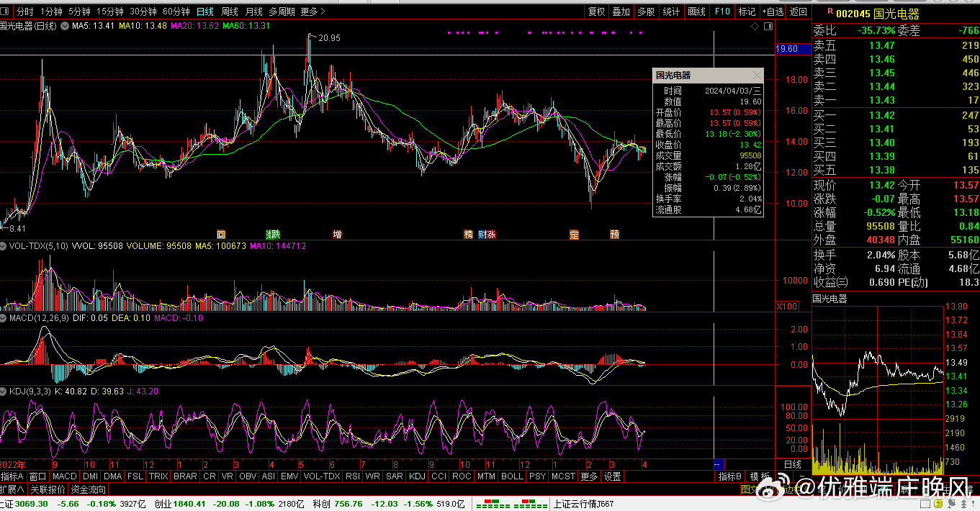
Task: Open the round dropdown beside 国光电器(日线)
Action: coord(64,26)
